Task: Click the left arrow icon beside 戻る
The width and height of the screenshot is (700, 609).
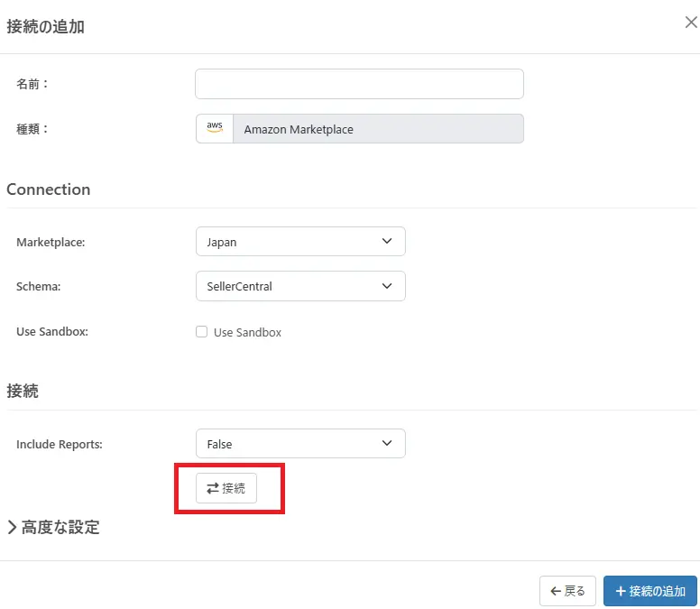Action: tap(556, 591)
